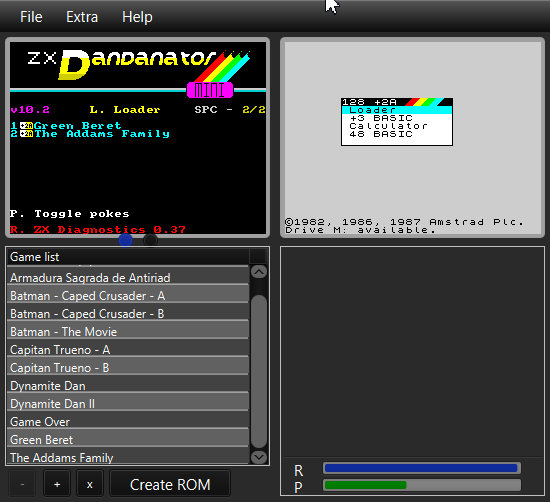Click L. Loader text in preview

pos(125,110)
